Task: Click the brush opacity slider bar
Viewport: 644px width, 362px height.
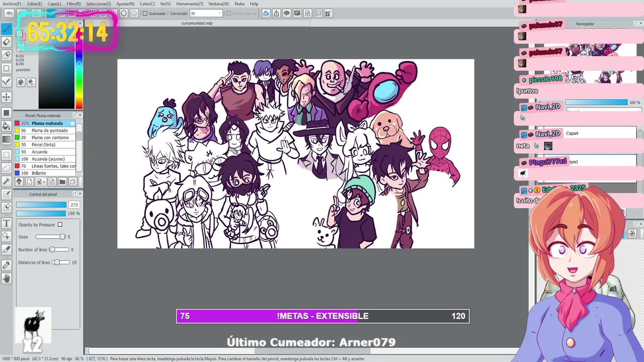Action: click(41, 214)
